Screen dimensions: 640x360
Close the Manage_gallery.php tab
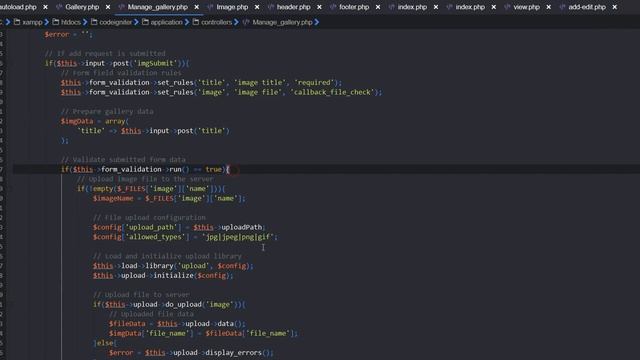pos(197,7)
